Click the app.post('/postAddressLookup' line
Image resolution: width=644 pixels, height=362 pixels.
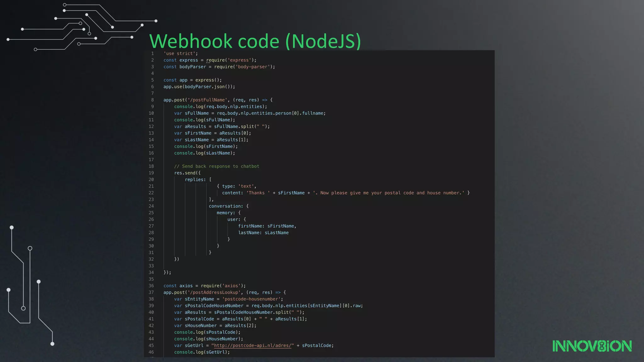[225, 292]
